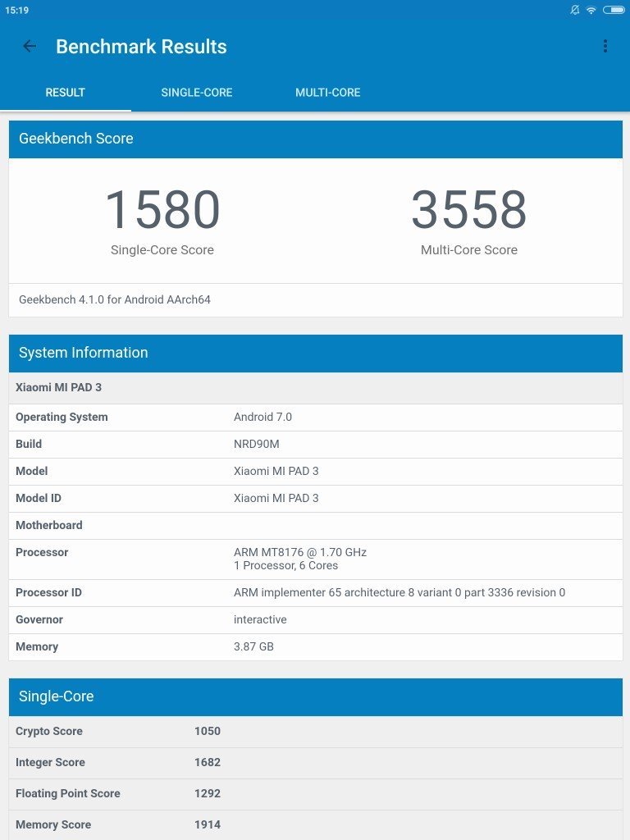Tap the Memory row label
The image size is (630, 840).
click(37, 646)
